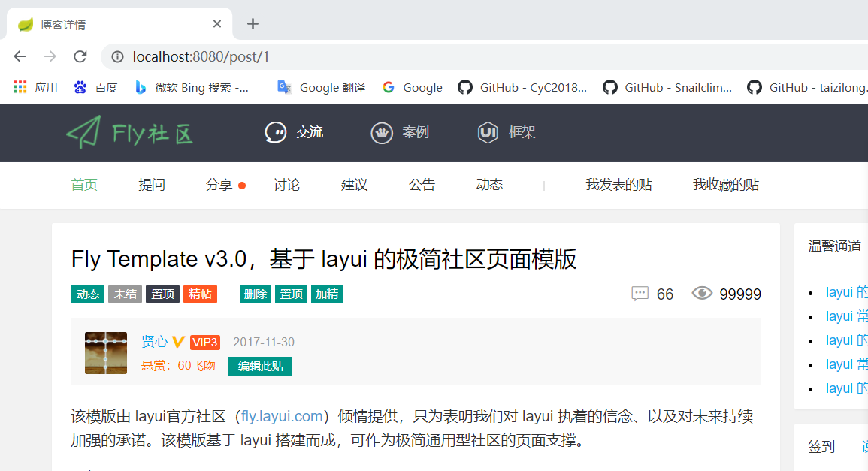Click the blue-green 动态 post badge

87,294
